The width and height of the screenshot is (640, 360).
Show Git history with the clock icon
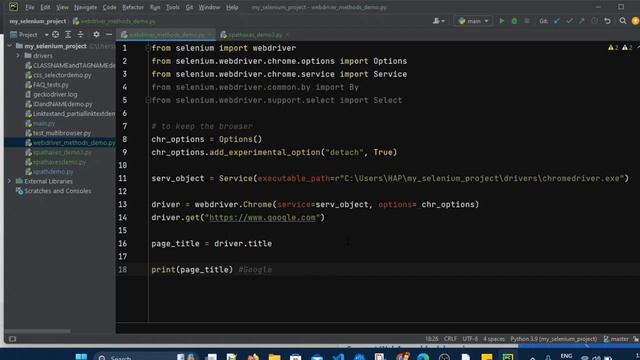pyautogui.click(x=595, y=21)
